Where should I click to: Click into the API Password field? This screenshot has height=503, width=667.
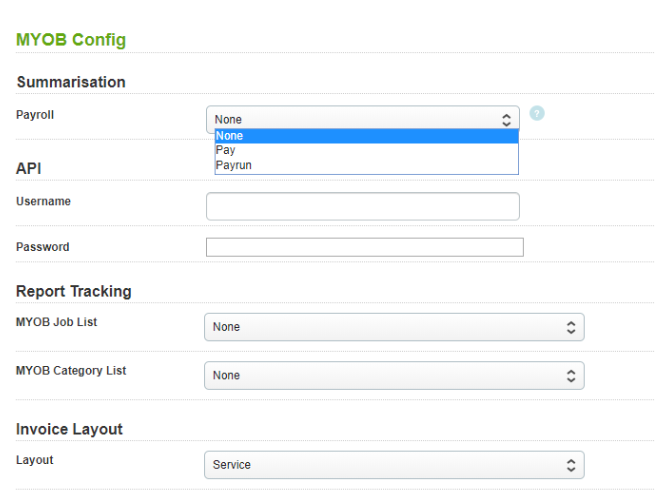364,247
